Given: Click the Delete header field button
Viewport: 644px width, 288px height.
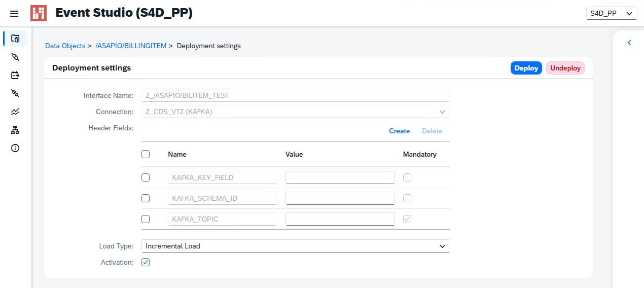Looking at the screenshot, I should (432, 131).
